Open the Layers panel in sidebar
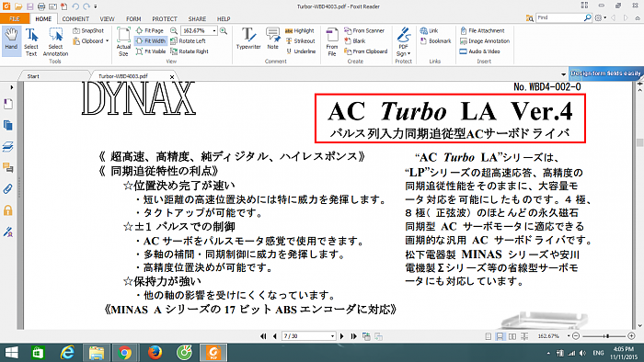This screenshot has width=644, height=362. tap(7, 146)
